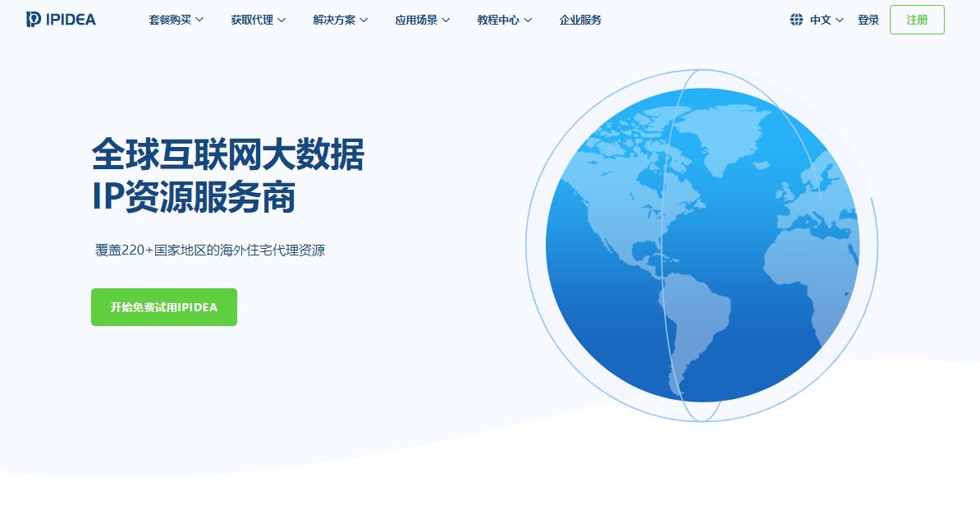980x510 pixels.
Task: Expand the 应用场景 chevron
Action: pos(446,20)
